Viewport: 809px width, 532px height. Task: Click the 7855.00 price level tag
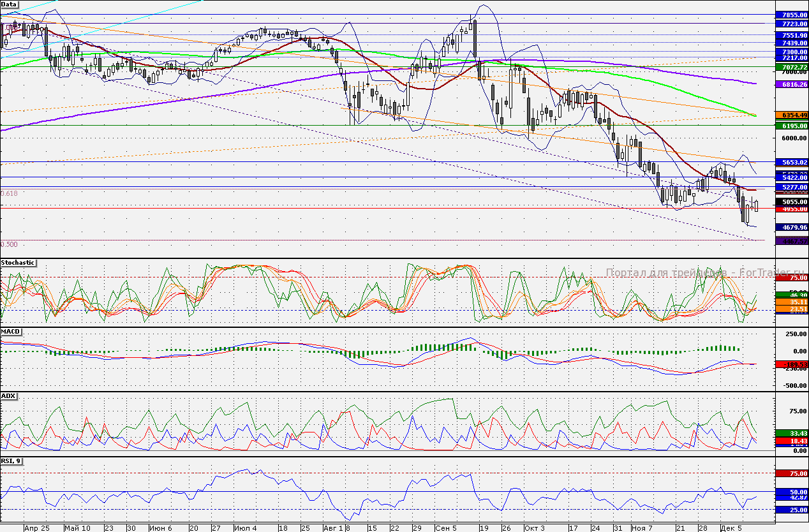click(790, 15)
